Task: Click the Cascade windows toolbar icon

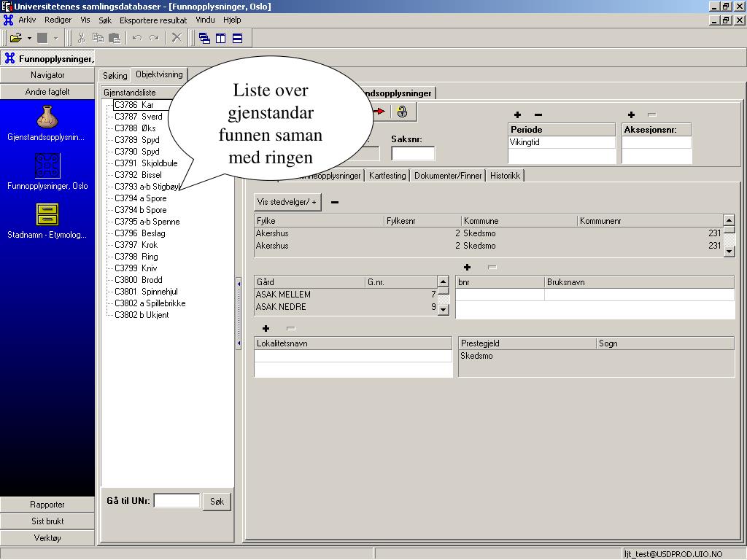Action: (x=204, y=38)
